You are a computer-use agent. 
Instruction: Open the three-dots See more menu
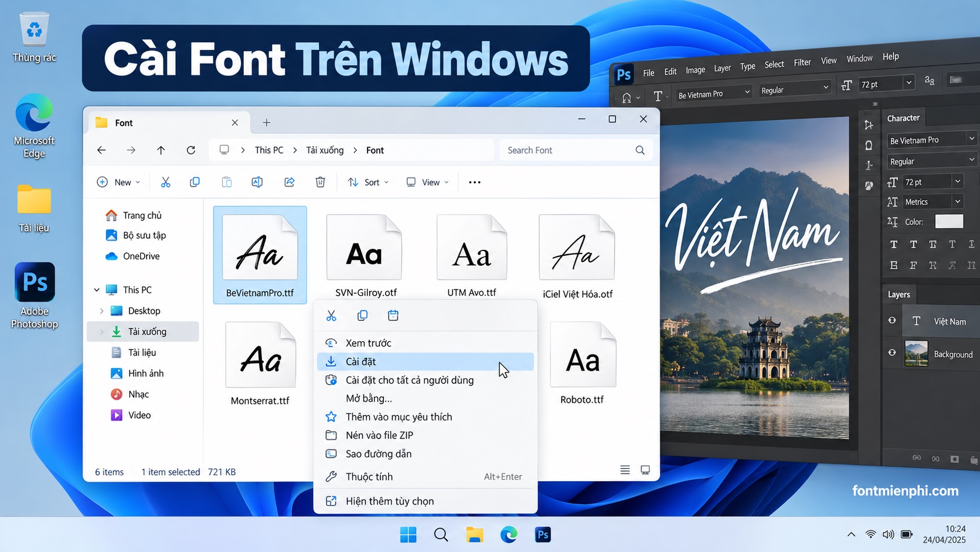coord(475,182)
